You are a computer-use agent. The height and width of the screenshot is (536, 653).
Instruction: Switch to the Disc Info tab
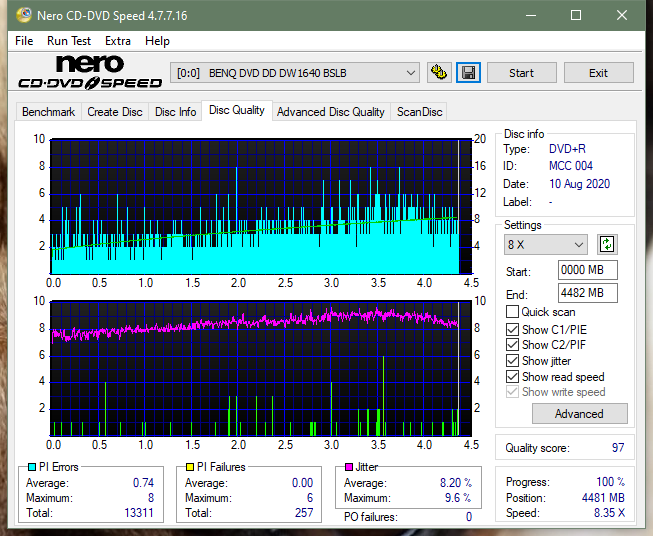(x=175, y=112)
